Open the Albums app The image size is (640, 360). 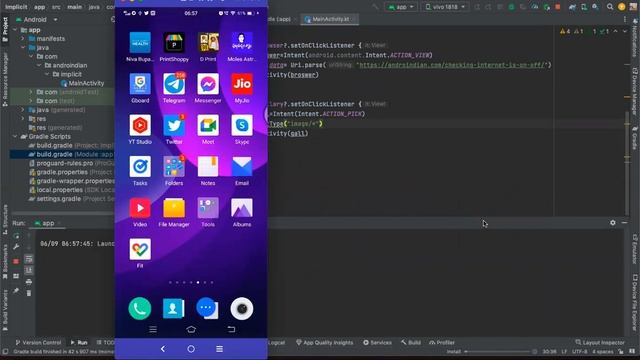242,208
